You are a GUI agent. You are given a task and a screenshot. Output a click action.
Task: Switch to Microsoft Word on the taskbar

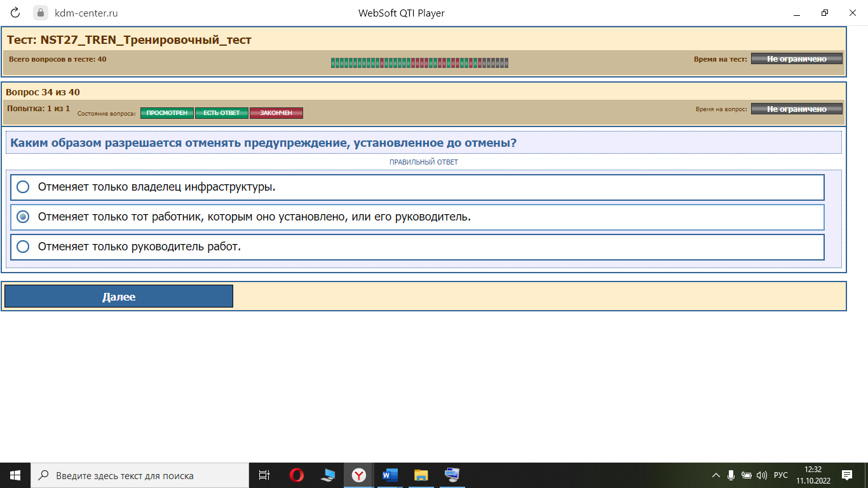[x=390, y=475]
